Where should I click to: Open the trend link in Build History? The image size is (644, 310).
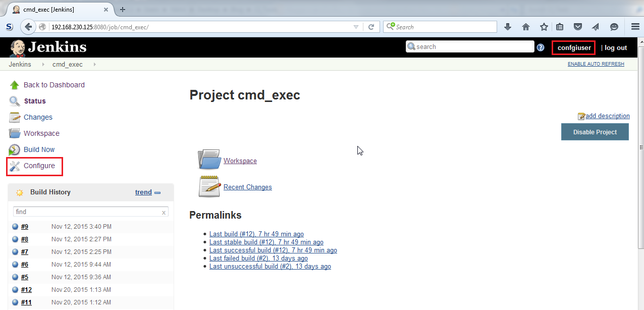pyautogui.click(x=142, y=192)
